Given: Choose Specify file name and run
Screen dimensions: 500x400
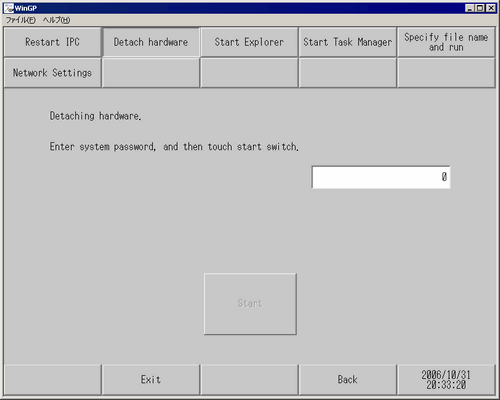Looking at the screenshot, I should point(446,42).
